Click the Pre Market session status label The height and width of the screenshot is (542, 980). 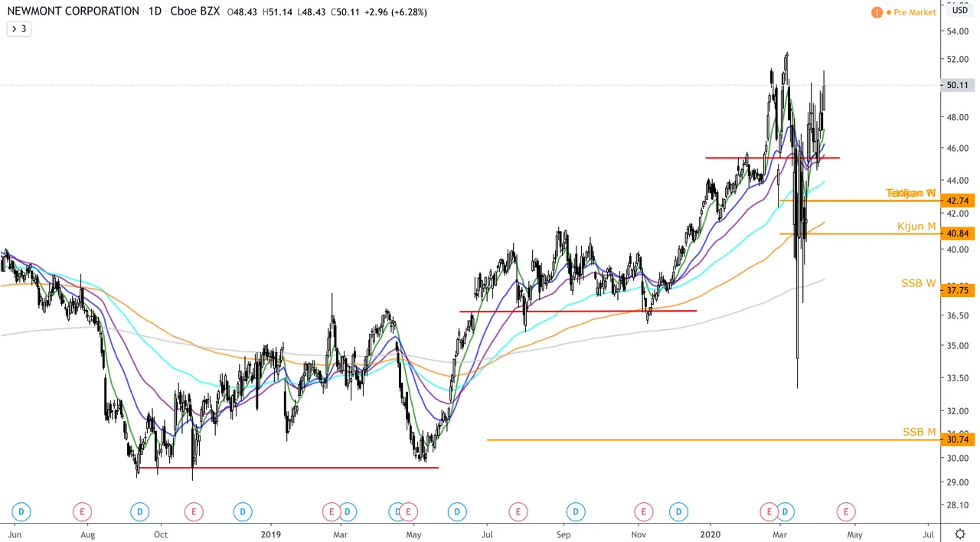(914, 12)
